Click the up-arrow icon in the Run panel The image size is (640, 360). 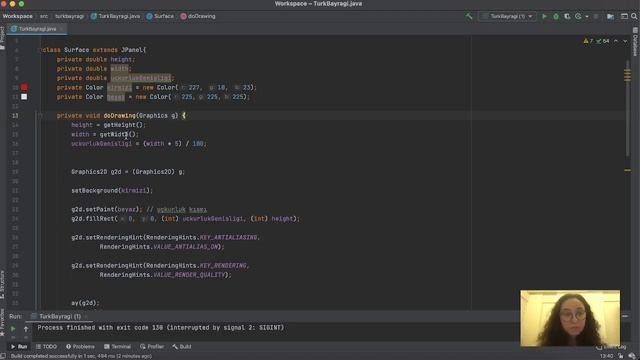pos(26,329)
